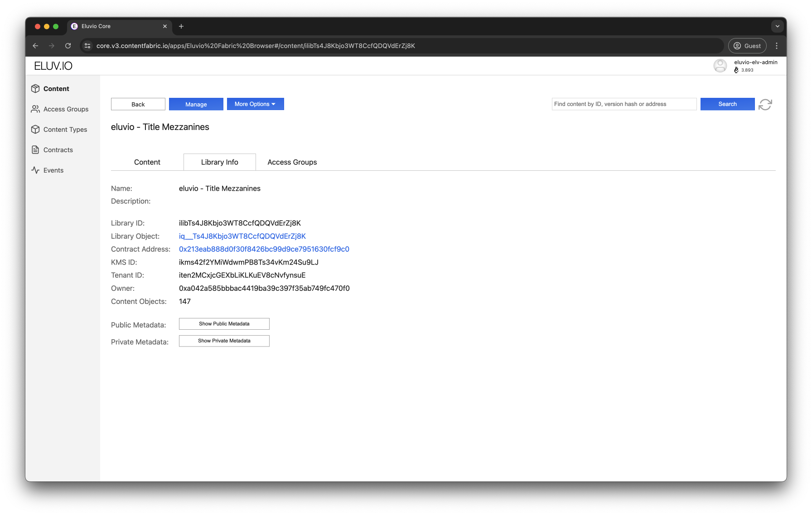This screenshot has height=515, width=812.
Task: Click the eluvio-elv-admin account name
Action: (x=756, y=63)
